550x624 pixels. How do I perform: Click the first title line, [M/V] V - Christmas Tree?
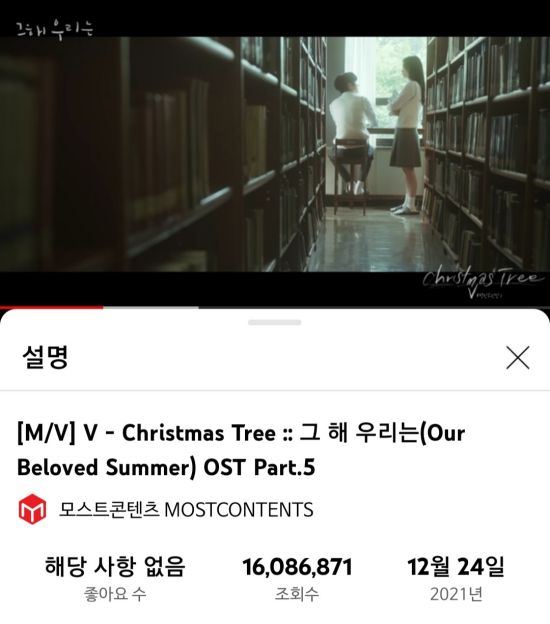pos(241,433)
